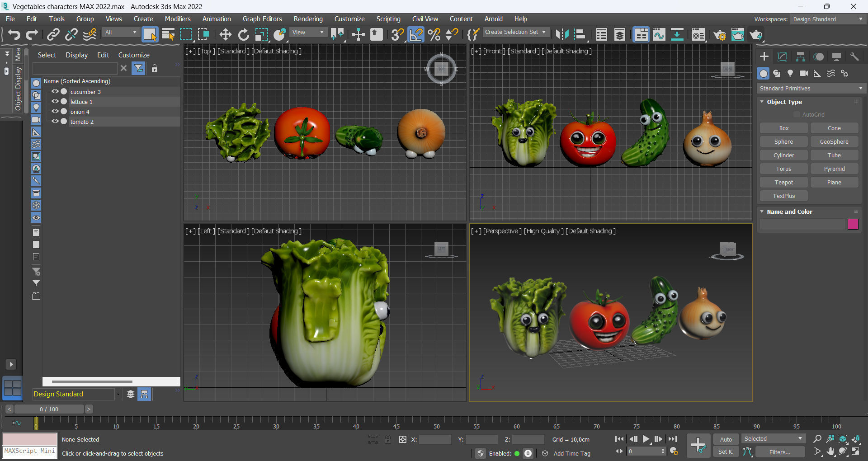Screen dimensions: 868x461
Task: Jump to the end frame button
Action: [x=673, y=439]
